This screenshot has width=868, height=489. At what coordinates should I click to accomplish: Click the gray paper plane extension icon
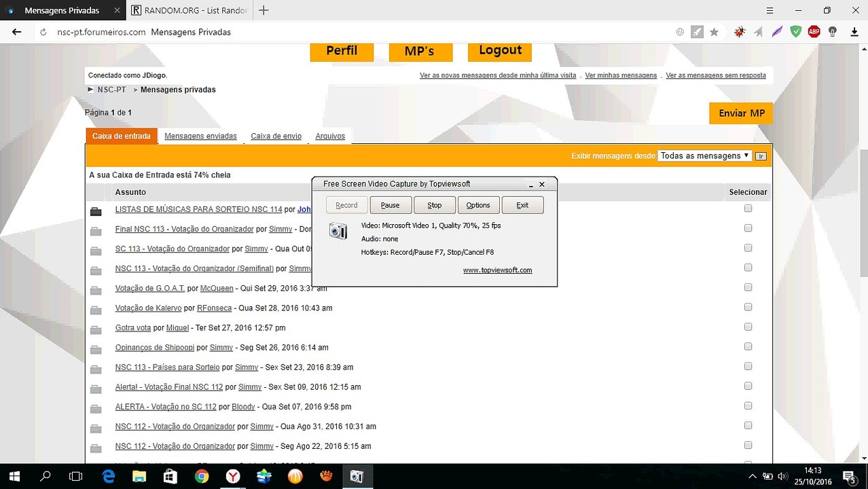pos(758,32)
